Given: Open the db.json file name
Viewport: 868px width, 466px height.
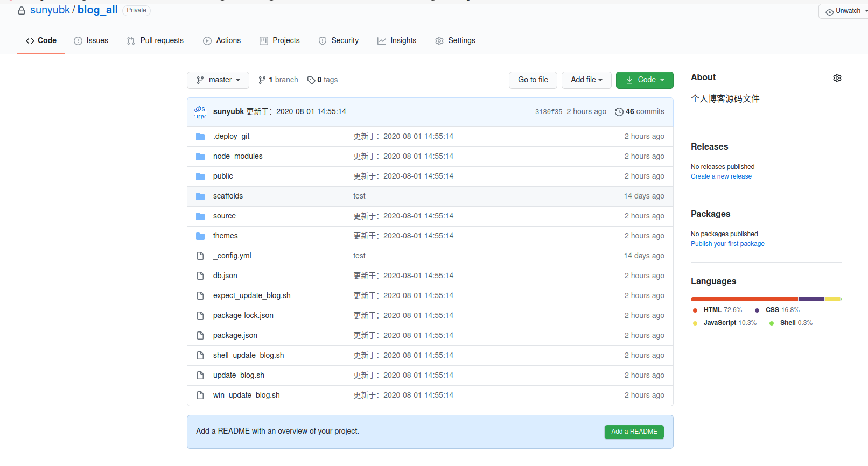Looking at the screenshot, I should pos(225,276).
